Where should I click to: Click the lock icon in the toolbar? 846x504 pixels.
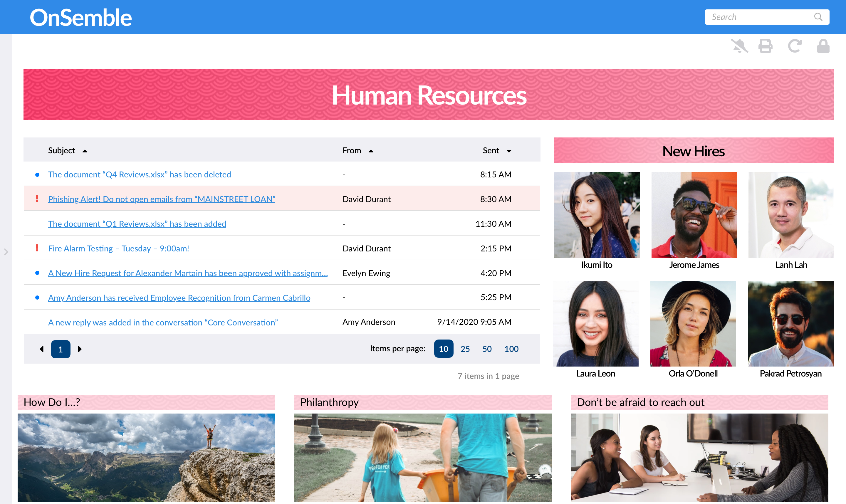click(x=823, y=46)
